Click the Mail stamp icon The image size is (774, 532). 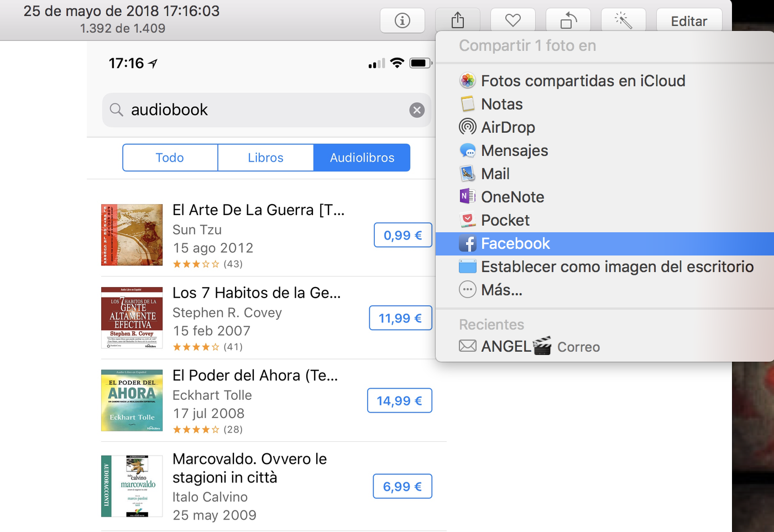click(x=468, y=174)
